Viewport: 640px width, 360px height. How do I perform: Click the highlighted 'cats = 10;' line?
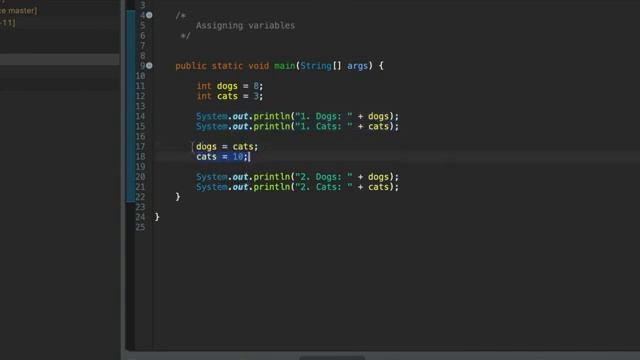pyautogui.click(x=222, y=157)
